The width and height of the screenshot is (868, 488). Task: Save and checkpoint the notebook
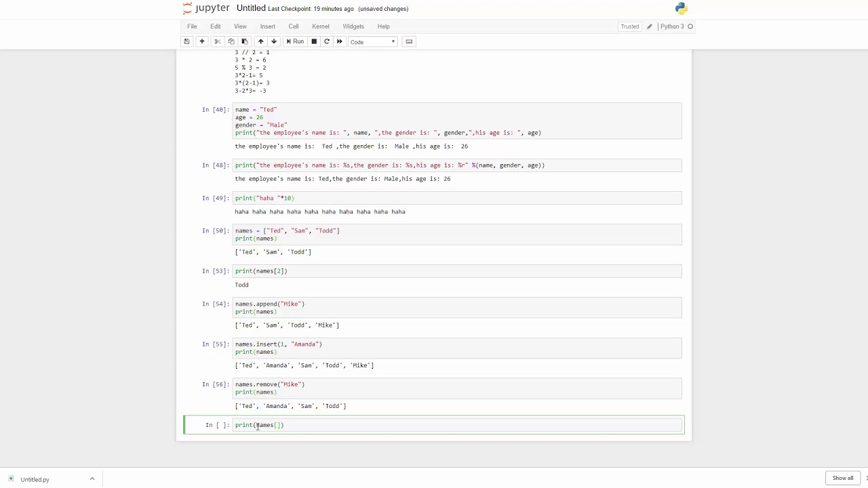coord(186,41)
